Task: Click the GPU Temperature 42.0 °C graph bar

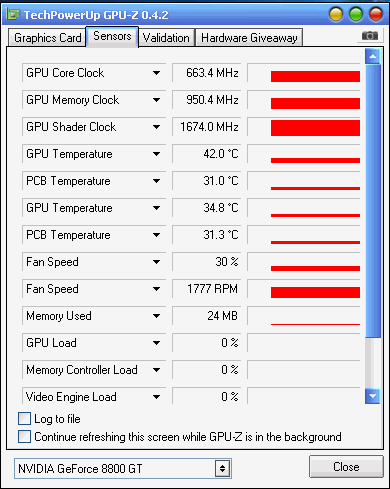Action: point(315,161)
